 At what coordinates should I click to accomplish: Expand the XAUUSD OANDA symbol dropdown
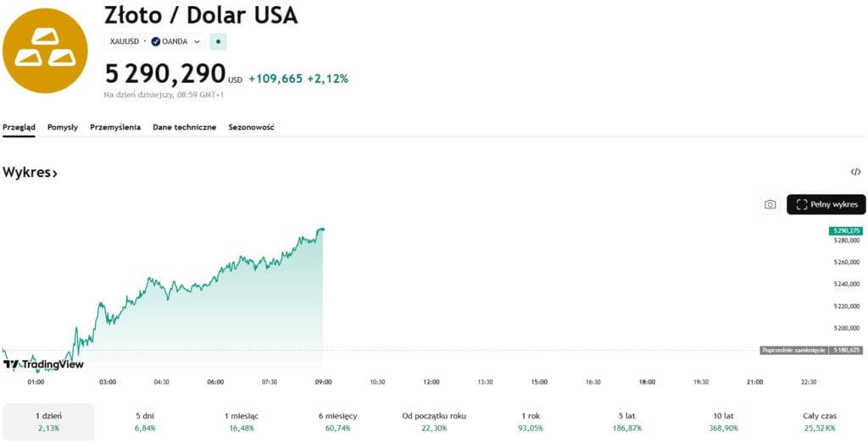197,41
